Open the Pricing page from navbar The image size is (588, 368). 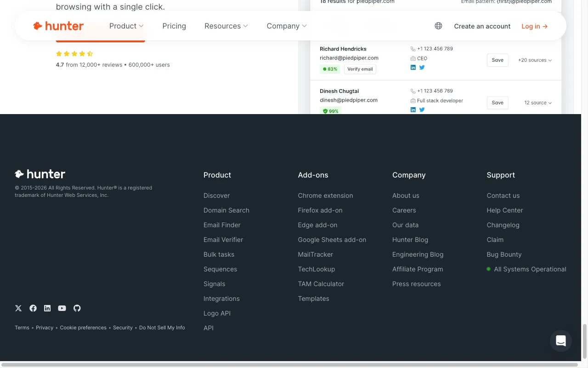pos(174,26)
